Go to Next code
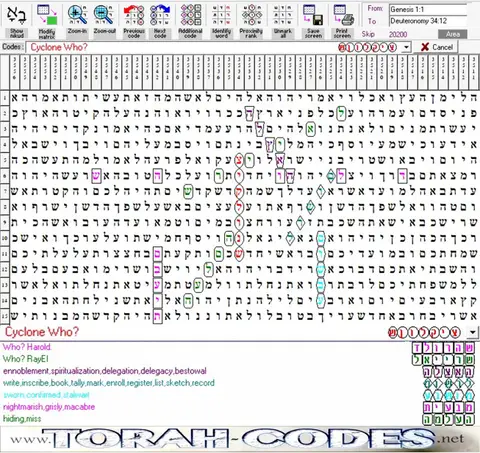 [x=160, y=15]
